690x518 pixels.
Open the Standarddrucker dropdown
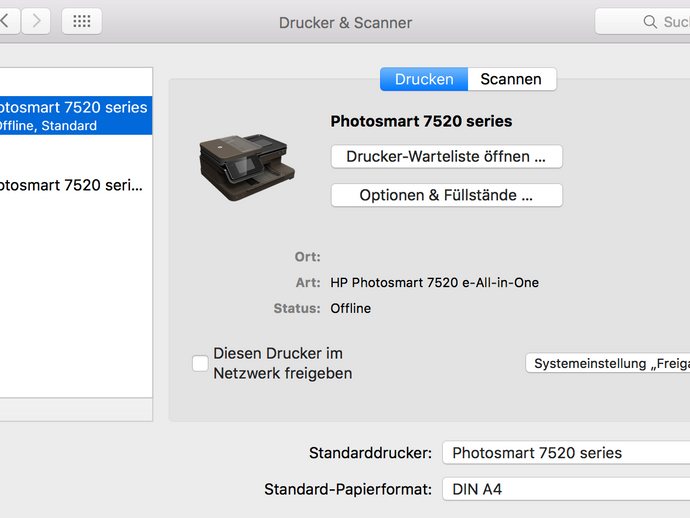[566, 453]
